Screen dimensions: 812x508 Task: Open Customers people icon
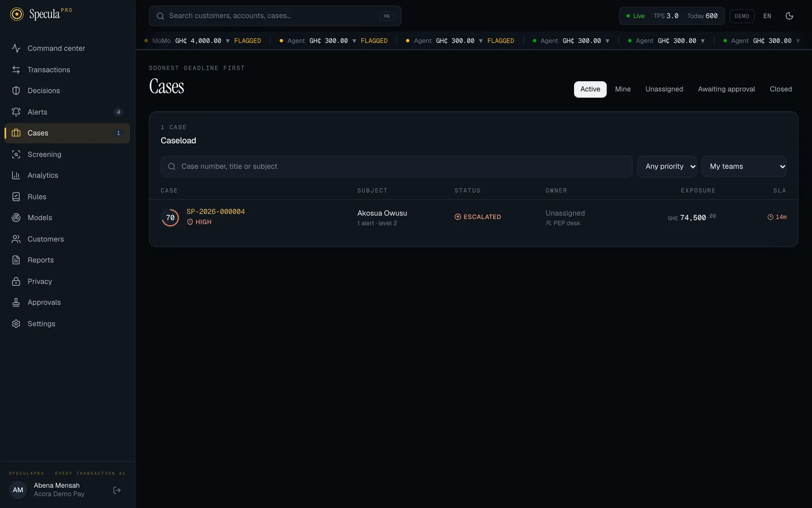(x=16, y=239)
